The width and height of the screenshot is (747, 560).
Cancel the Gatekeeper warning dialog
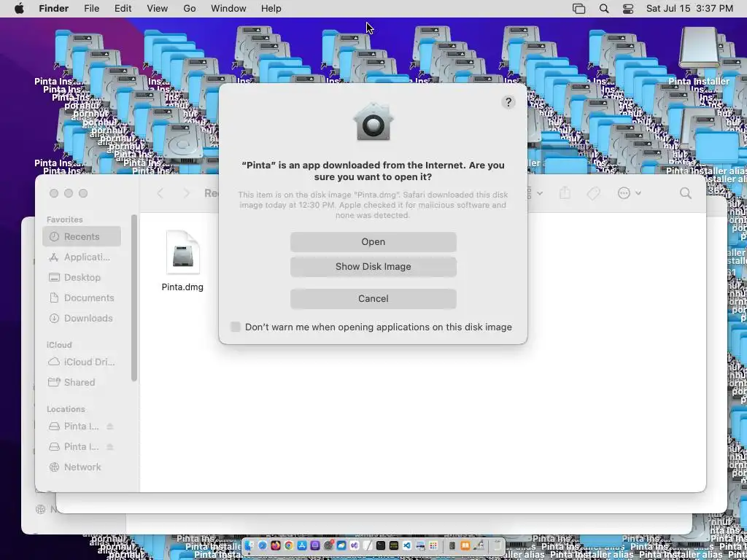[373, 298]
